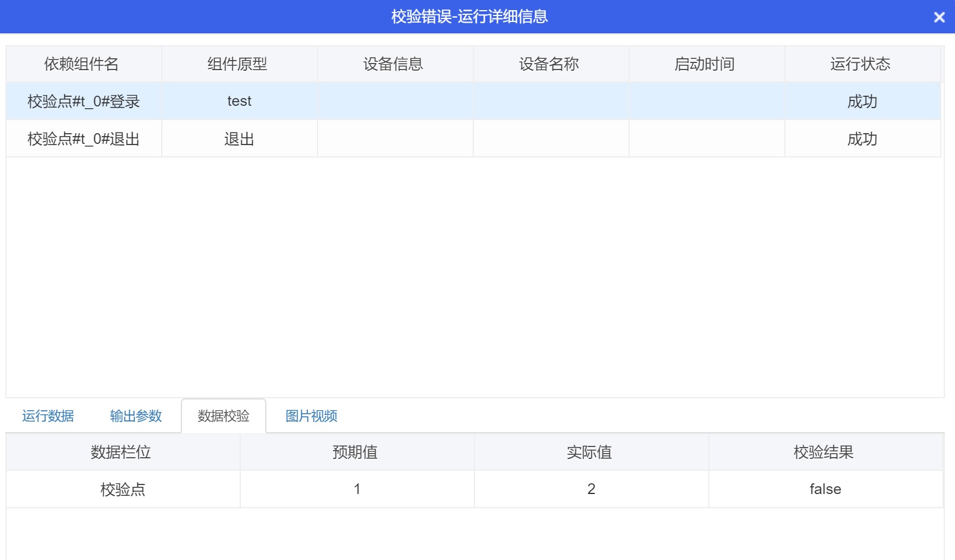Click the 运行状态 column header
Screen dimensions: 955x560
pos(860,64)
